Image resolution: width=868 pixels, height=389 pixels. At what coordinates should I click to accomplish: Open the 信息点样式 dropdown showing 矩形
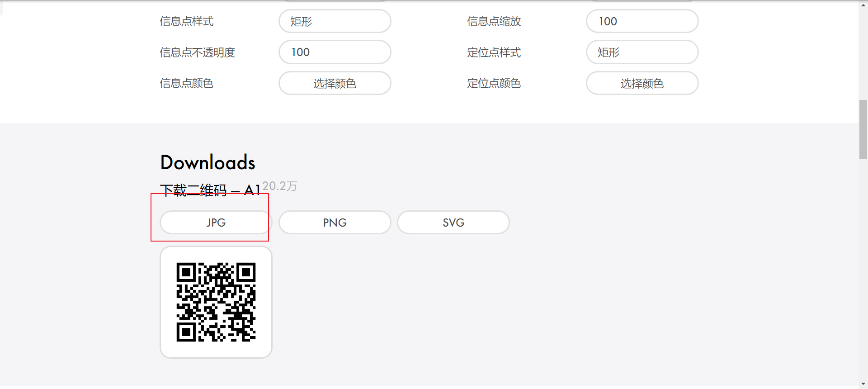point(335,21)
